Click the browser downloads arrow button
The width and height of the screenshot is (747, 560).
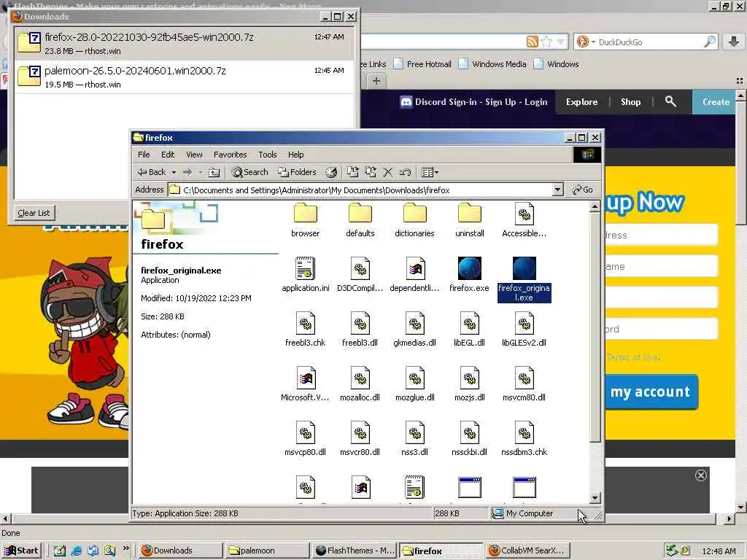(x=734, y=42)
